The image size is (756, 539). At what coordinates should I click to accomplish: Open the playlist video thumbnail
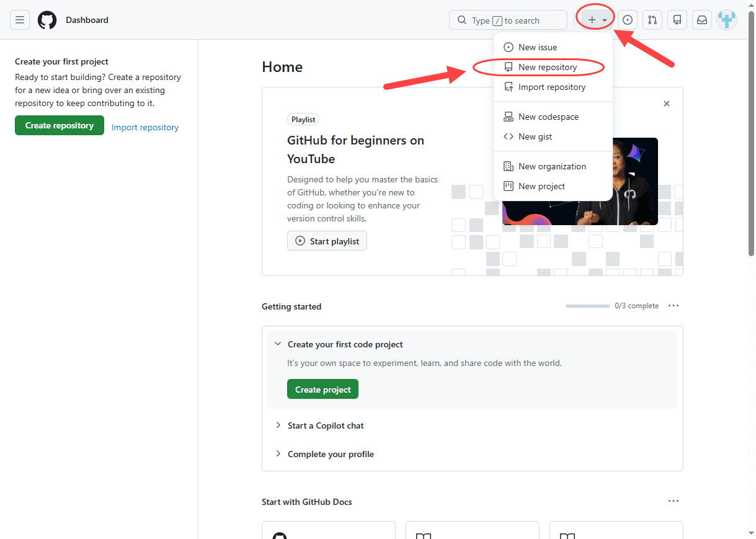coord(580,181)
